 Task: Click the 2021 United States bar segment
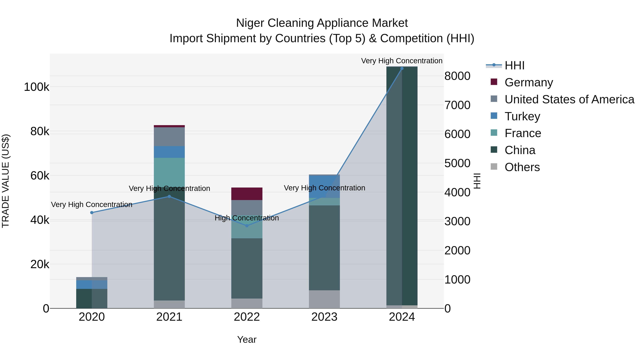pos(169,137)
